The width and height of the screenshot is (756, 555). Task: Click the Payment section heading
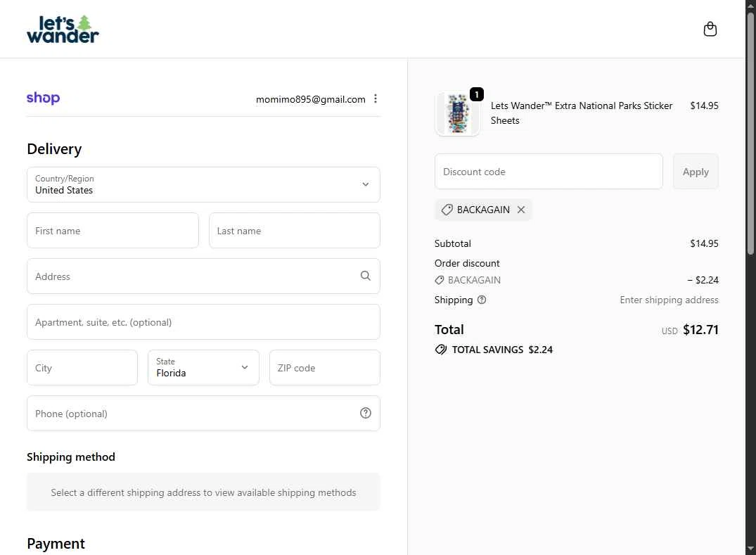click(x=56, y=544)
